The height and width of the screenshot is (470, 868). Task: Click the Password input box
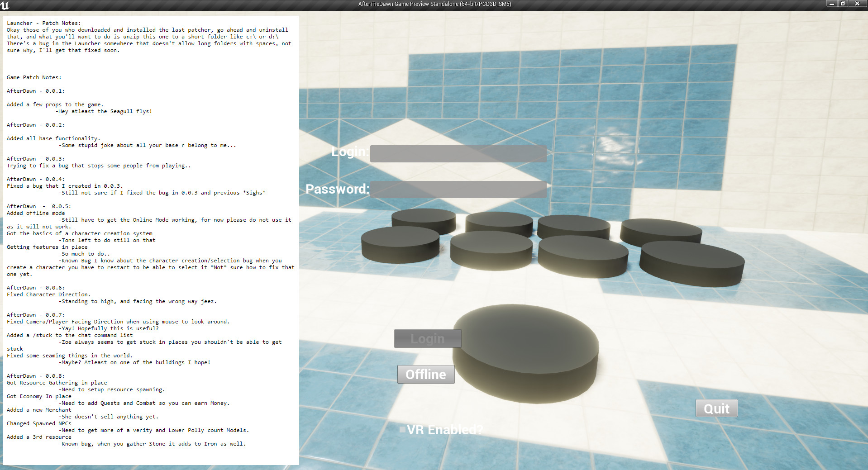[x=458, y=190]
